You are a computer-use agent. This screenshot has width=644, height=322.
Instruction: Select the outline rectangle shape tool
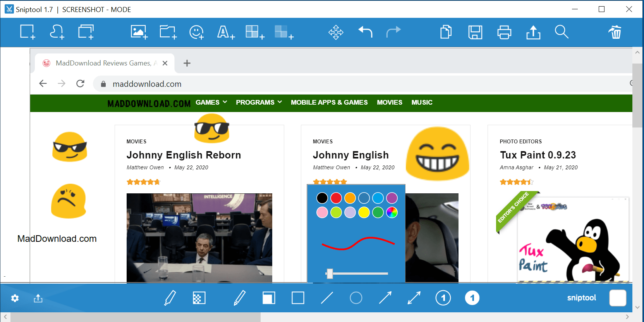(x=298, y=298)
